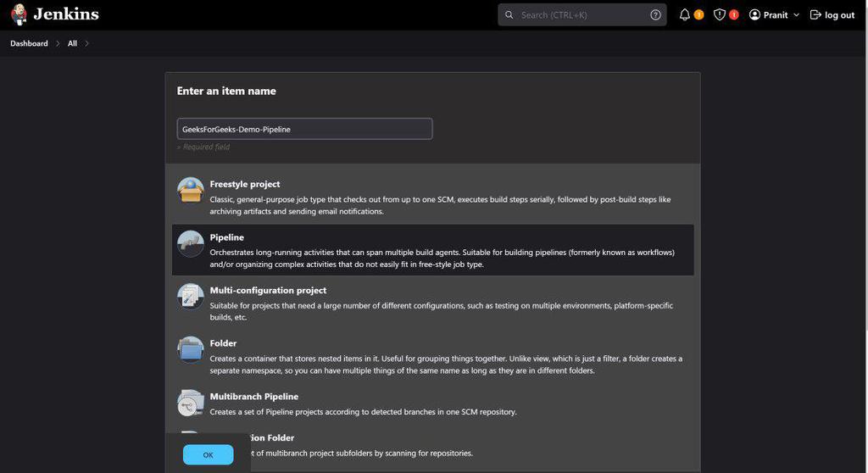Go to Dashboard breadcrumb
868x473 pixels.
pyautogui.click(x=29, y=43)
